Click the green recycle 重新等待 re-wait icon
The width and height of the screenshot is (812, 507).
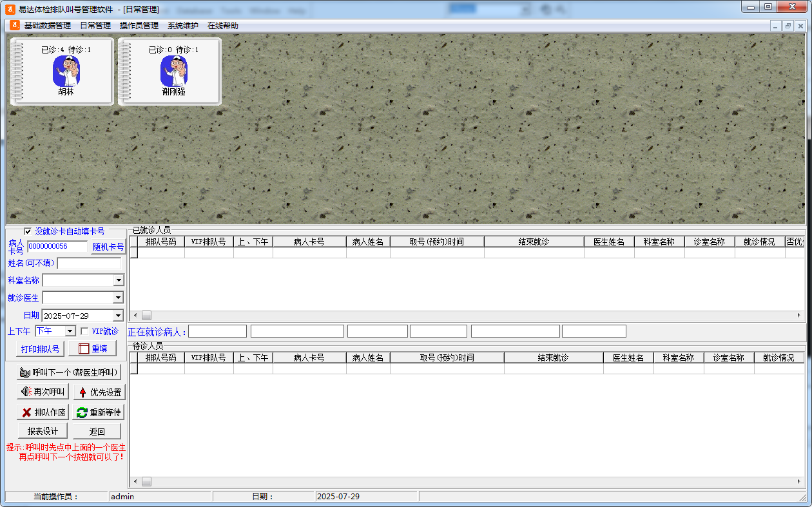click(x=82, y=412)
